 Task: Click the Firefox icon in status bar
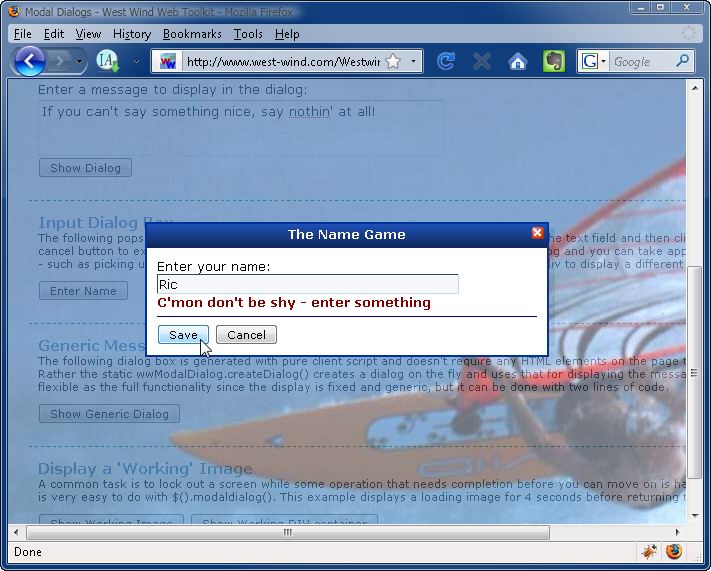click(x=674, y=551)
